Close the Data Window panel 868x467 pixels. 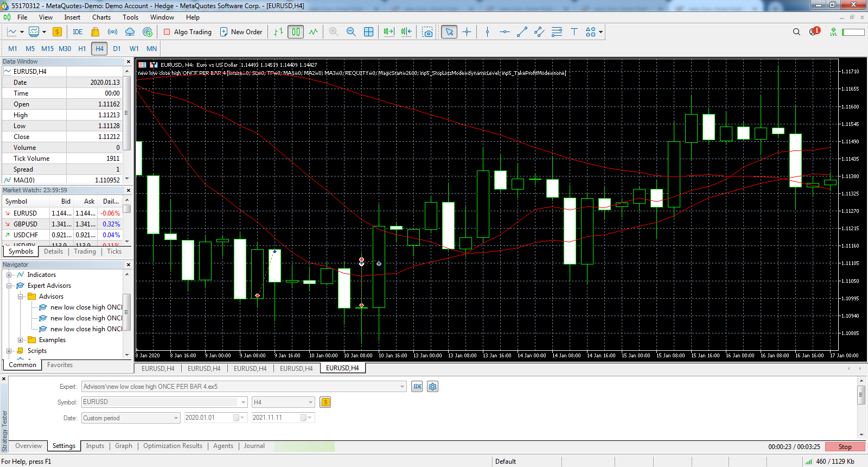[129, 61]
